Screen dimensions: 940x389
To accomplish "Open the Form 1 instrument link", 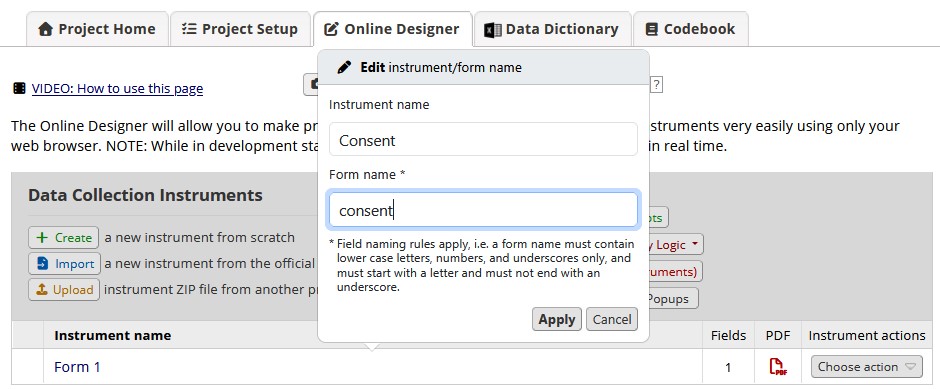I will click(x=77, y=367).
